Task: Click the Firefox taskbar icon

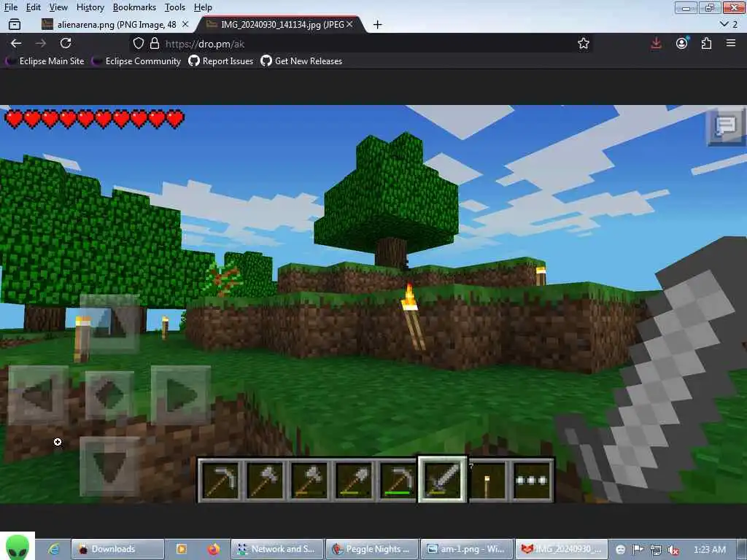Action: pyautogui.click(x=214, y=549)
